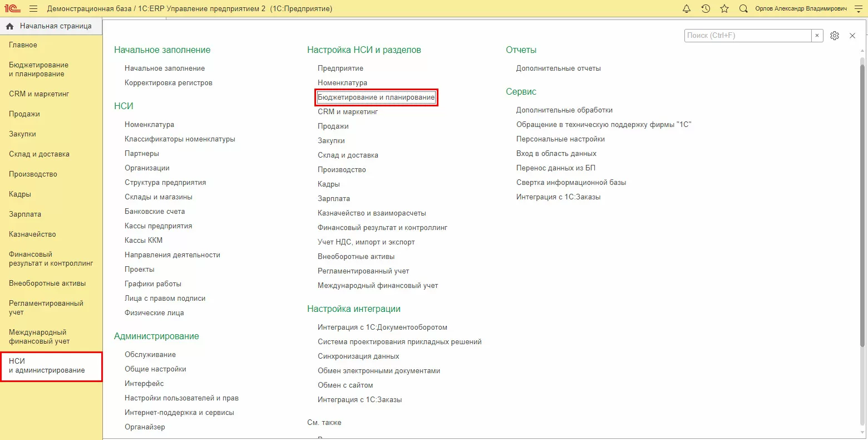Open Внеоборотные активы sidebar section

[47, 283]
